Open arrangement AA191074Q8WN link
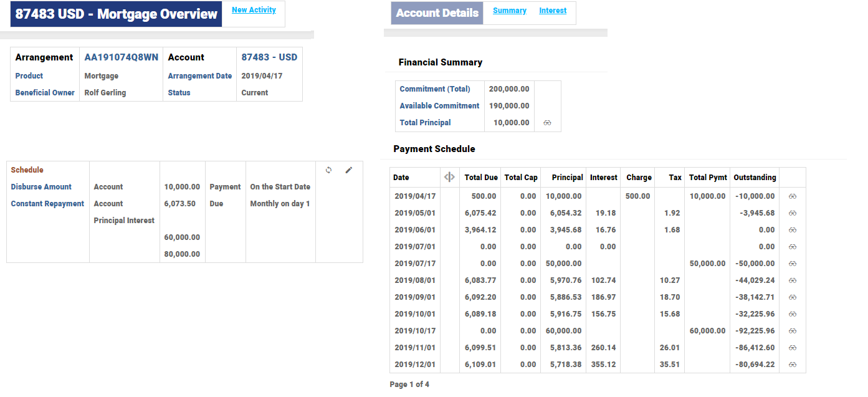Screen dimensions: 868x397 pyautogui.click(x=121, y=57)
